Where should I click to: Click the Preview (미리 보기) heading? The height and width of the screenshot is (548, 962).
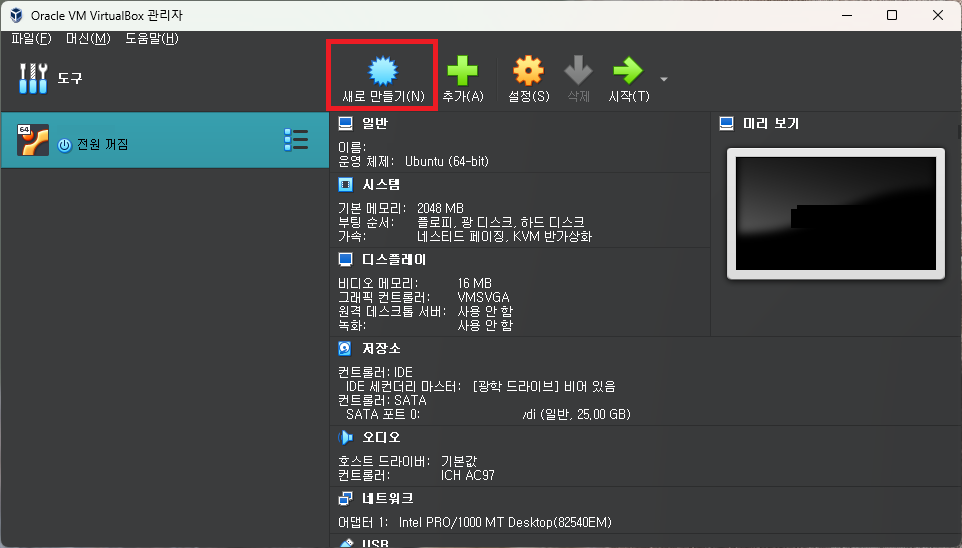771,123
